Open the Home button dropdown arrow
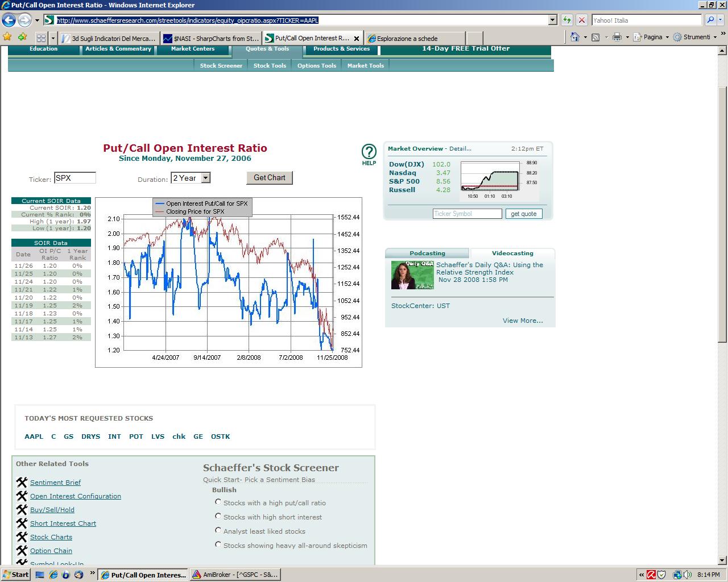The image size is (728, 582). (585, 37)
